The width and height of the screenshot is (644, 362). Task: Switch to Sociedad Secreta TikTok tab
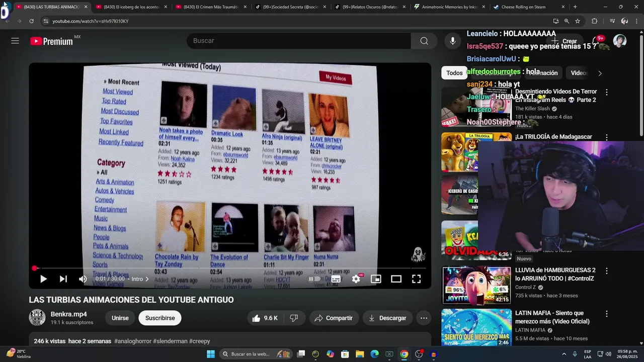pos(290,7)
